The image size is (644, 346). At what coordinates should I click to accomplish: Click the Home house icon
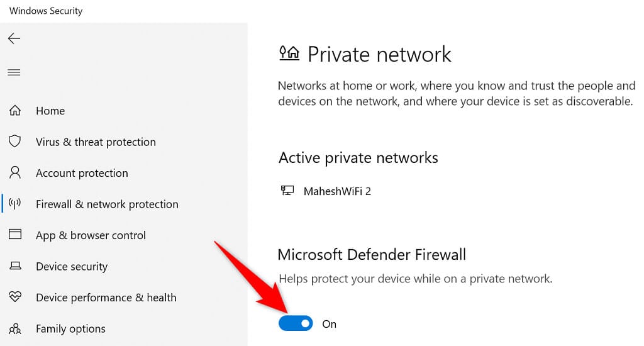tap(15, 111)
